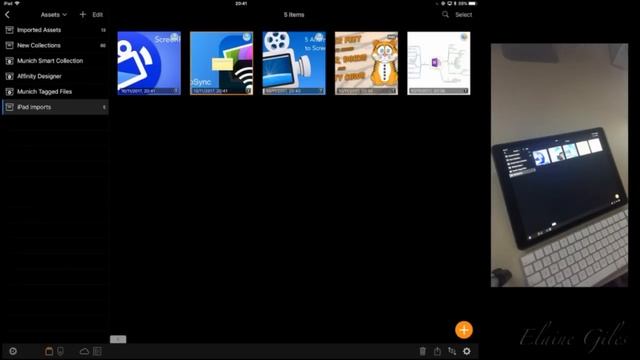Select the iPad Imports collection

point(55,107)
